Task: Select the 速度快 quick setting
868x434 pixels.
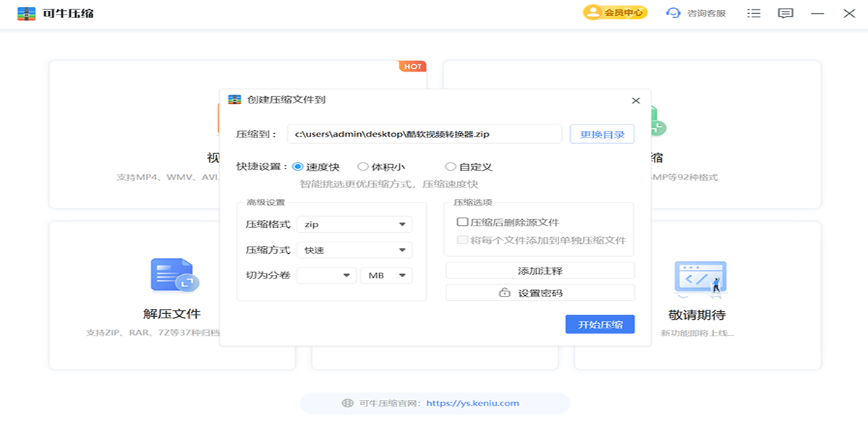Action: click(316, 166)
